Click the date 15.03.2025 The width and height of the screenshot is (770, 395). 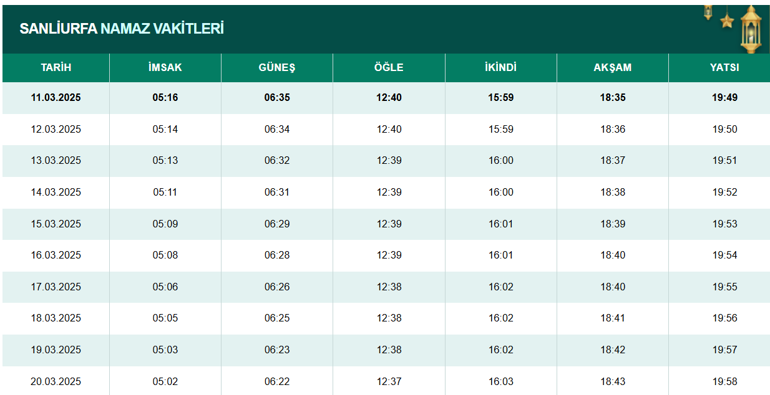click(56, 224)
